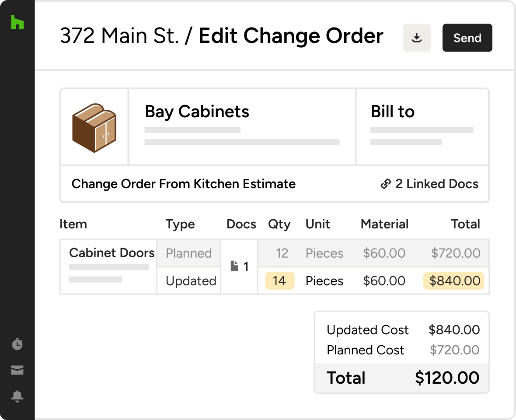Viewport: 516px width, 420px height.
Task: Select the Cabinet Doors item name
Action: click(112, 253)
